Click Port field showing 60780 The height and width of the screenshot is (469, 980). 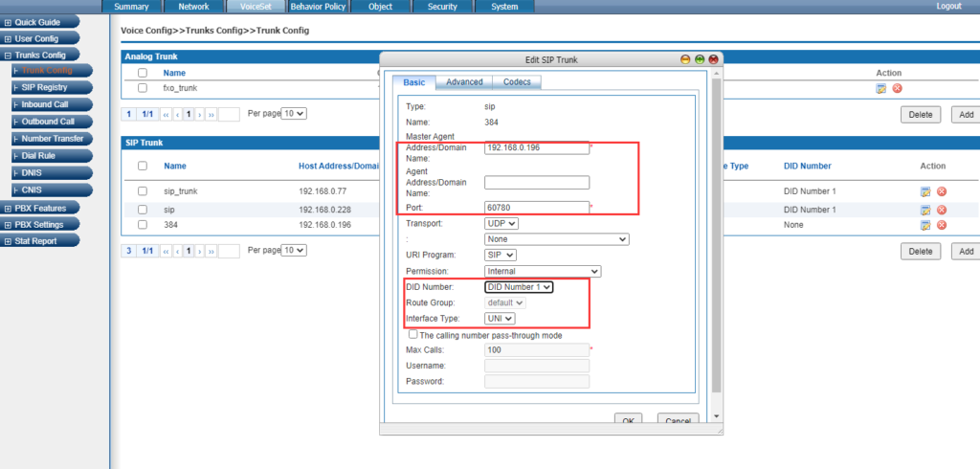point(537,207)
